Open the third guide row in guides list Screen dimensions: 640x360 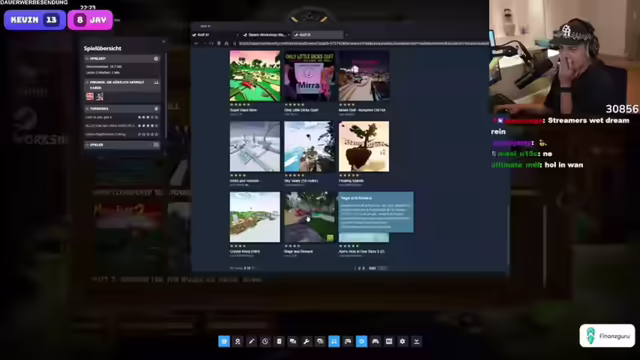tap(122, 134)
